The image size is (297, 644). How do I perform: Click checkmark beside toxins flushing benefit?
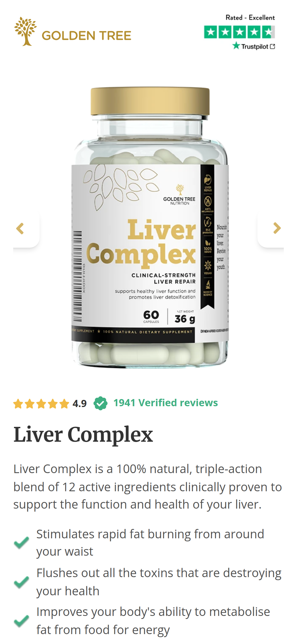point(21,582)
